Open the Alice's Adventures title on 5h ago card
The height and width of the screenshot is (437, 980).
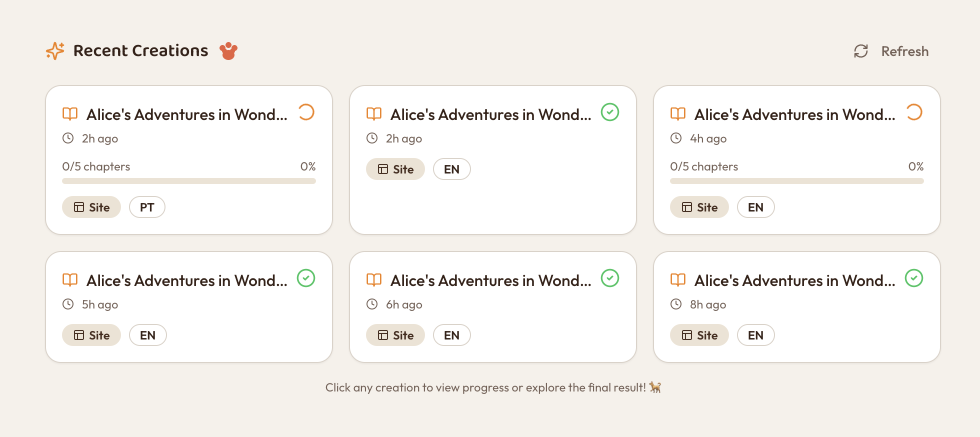186,280
